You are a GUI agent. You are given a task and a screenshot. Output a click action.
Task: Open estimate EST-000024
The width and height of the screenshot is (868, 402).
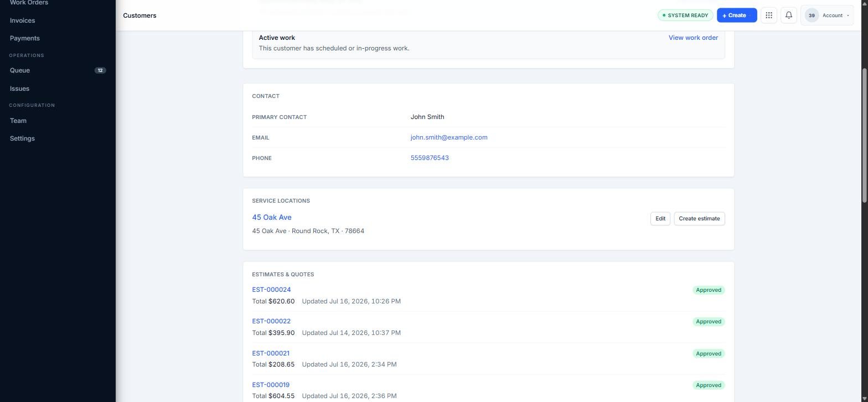coord(271,290)
